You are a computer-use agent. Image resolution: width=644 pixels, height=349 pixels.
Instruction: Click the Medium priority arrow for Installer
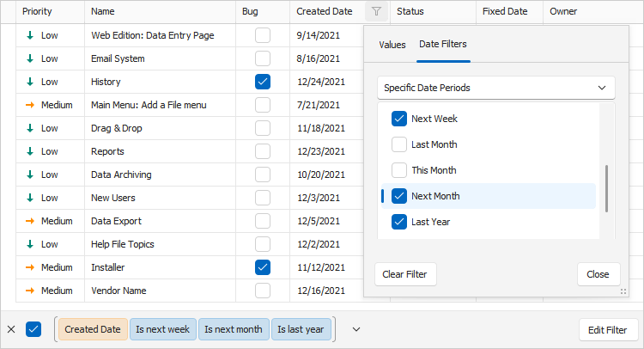click(x=30, y=267)
